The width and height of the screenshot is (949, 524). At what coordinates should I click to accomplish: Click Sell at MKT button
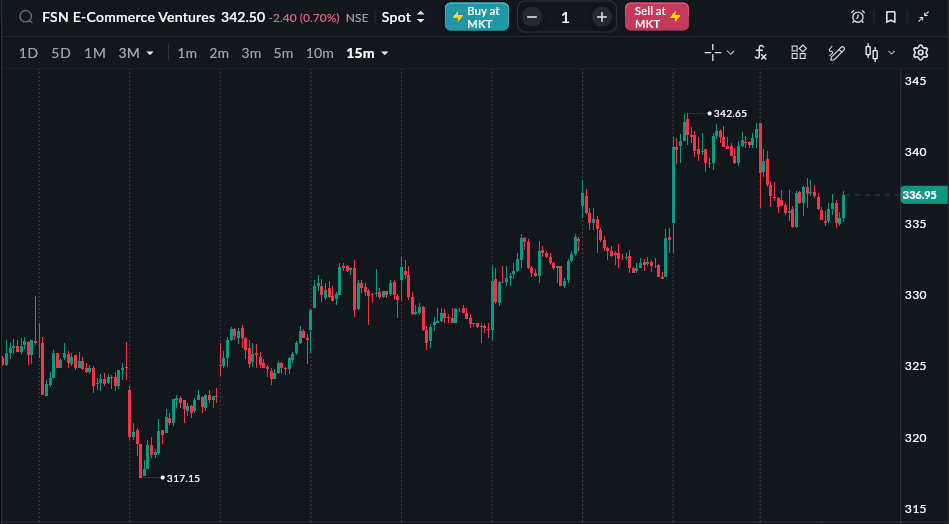tap(657, 17)
